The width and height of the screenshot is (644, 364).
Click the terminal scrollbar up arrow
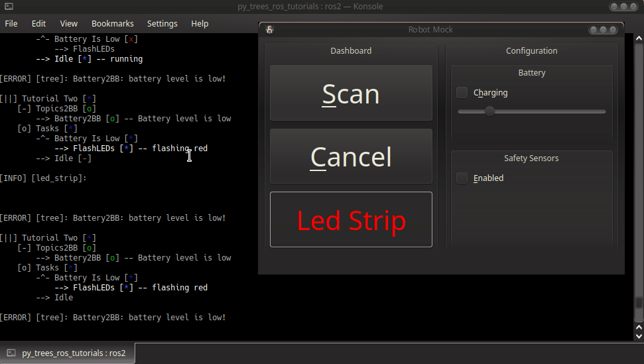[x=639, y=38]
